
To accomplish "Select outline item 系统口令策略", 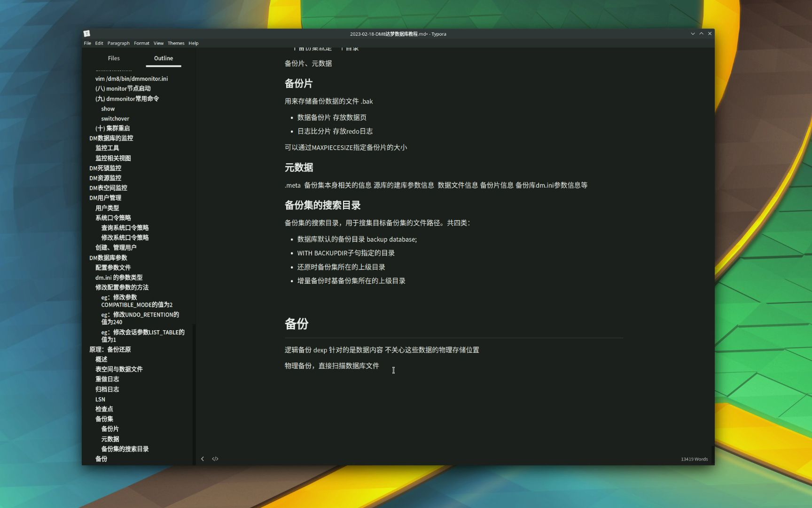I will coord(113,218).
